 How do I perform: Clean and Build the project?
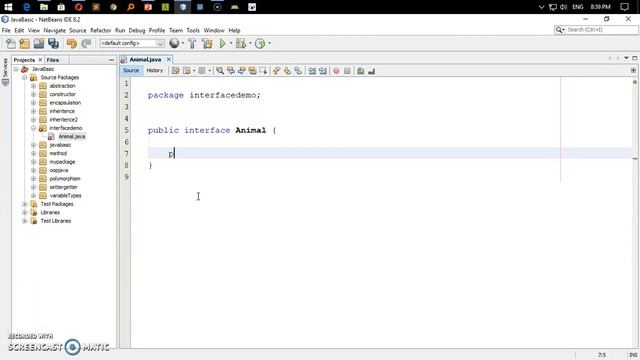[207, 43]
